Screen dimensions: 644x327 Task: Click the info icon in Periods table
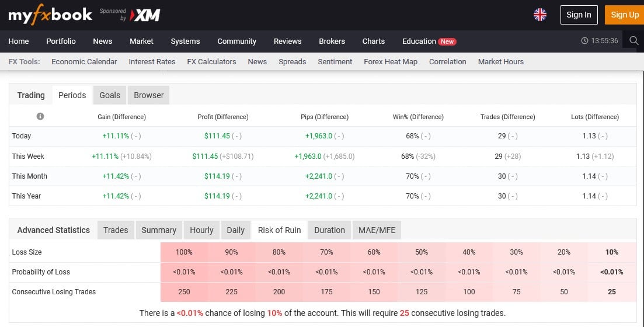(40, 116)
